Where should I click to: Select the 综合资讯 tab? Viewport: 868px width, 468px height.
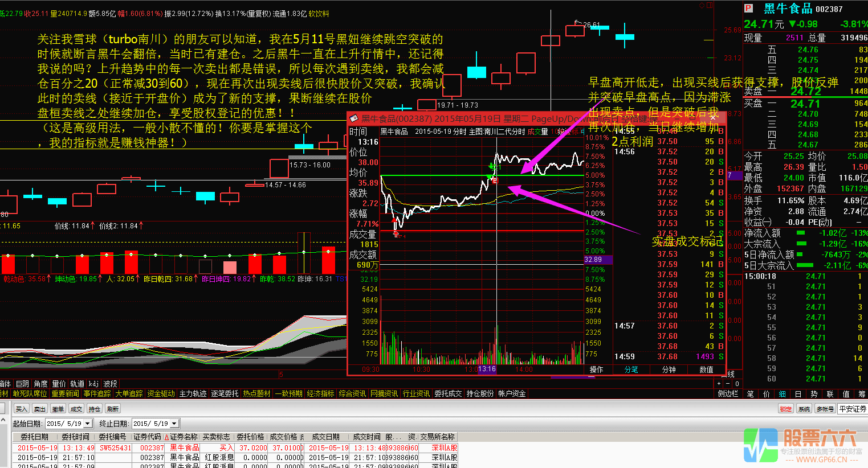[353, 393]
